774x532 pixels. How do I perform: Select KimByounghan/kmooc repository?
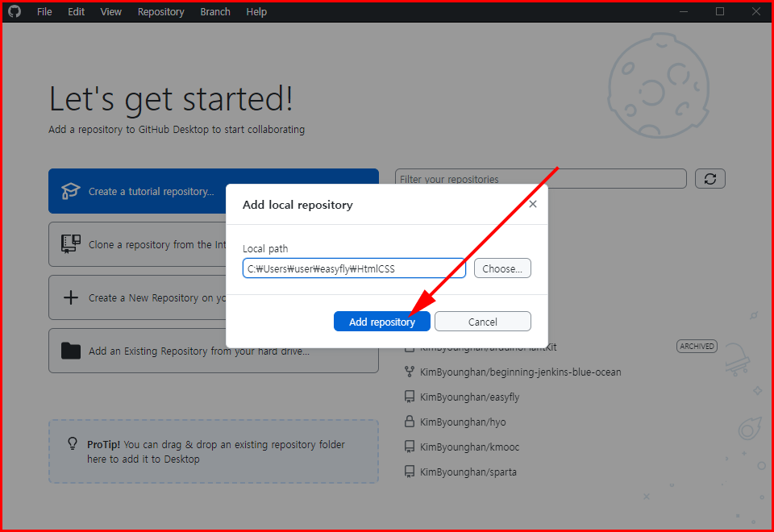[469, 447]
